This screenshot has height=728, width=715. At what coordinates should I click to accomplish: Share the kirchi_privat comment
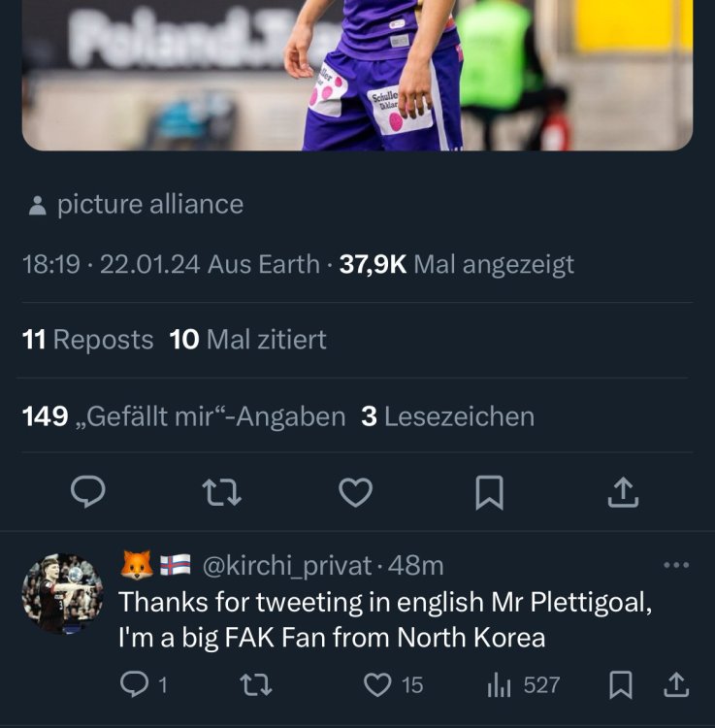(x=675, y=685)
